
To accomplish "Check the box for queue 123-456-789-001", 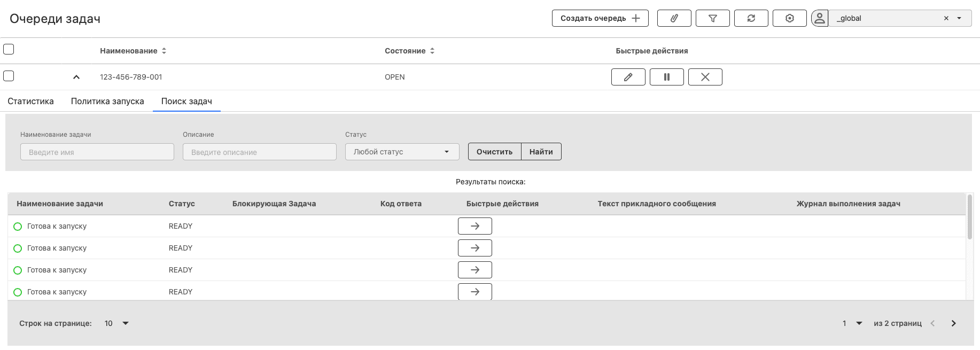I will (x=9, y=76).
